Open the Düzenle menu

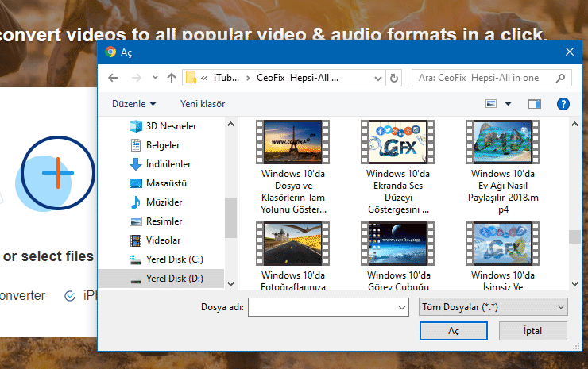tap(133, 104)
